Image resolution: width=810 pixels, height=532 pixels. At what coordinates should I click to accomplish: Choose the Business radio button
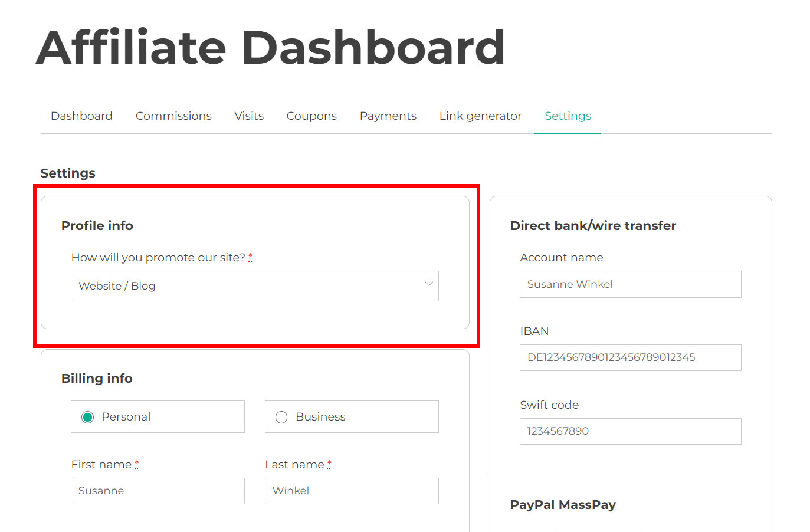pos(281,417)
